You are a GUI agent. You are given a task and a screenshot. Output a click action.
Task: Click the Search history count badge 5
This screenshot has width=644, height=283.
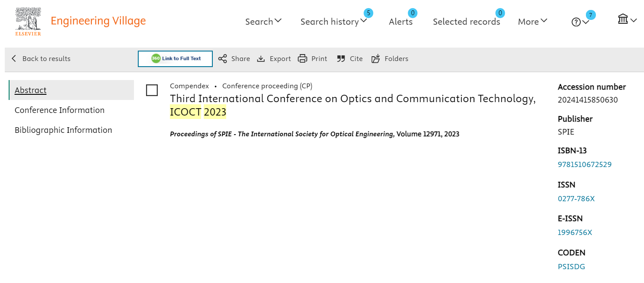click(368, 13)
